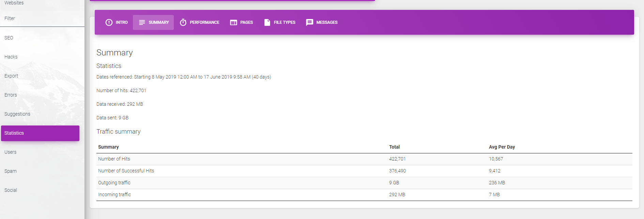
Task: Click the Intro exclamation circle icon
Action: (x=109, y=22)
